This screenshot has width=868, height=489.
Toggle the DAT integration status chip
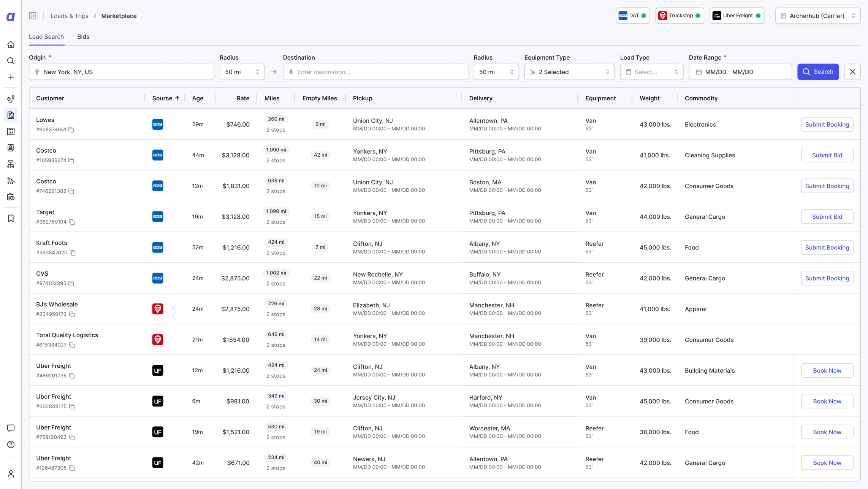633,16
